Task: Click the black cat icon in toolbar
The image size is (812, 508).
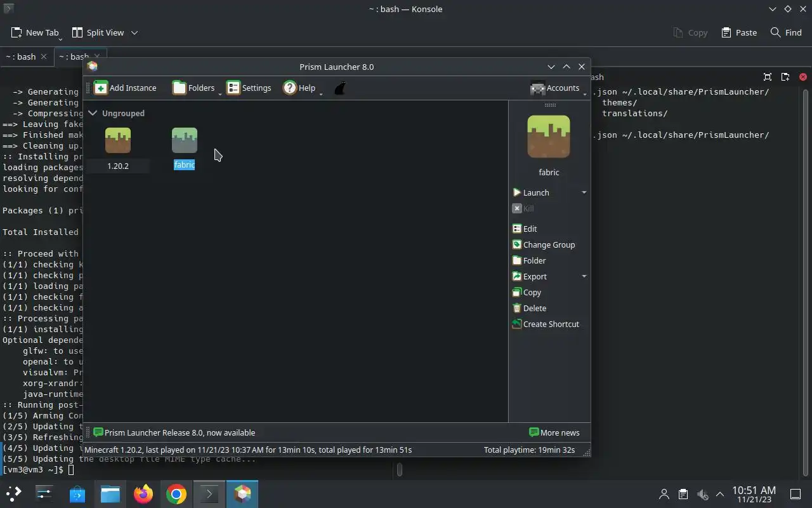Action: tap(340, 88)
